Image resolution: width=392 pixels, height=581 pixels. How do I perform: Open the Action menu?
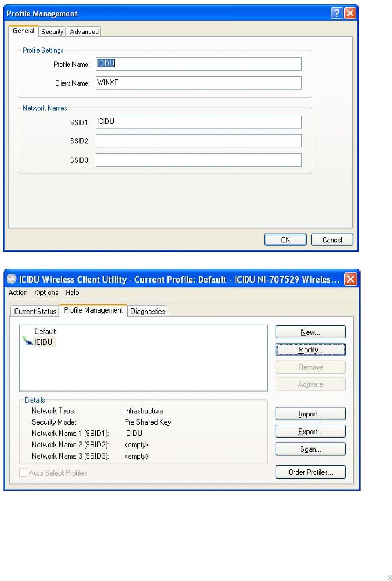pos(18,293)
